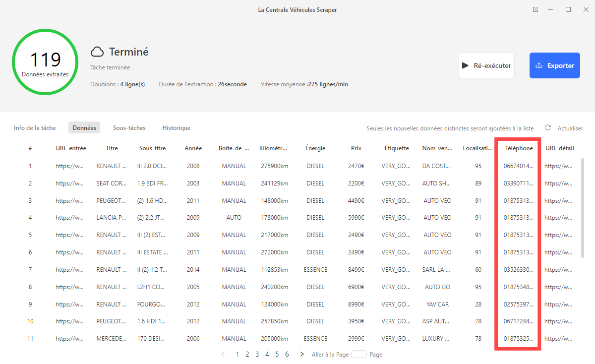This screenshot has width=595, height=364.
Task: Go to next page arrow
Action: (x=301, y=354)
